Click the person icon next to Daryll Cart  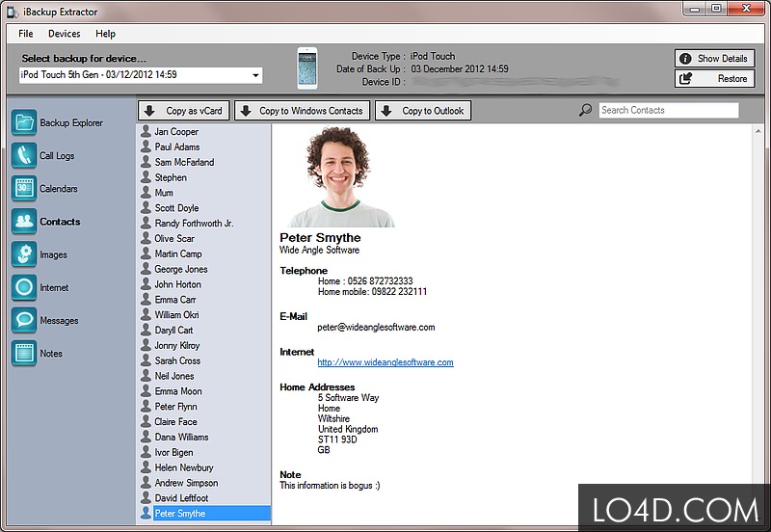(146, 330)
